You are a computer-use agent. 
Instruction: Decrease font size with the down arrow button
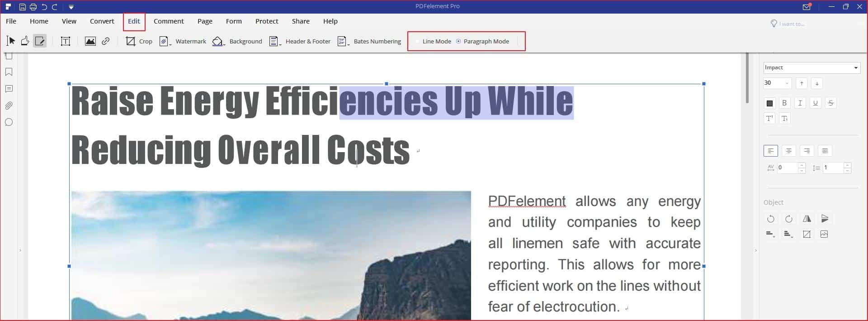click(x=817, y=83)
